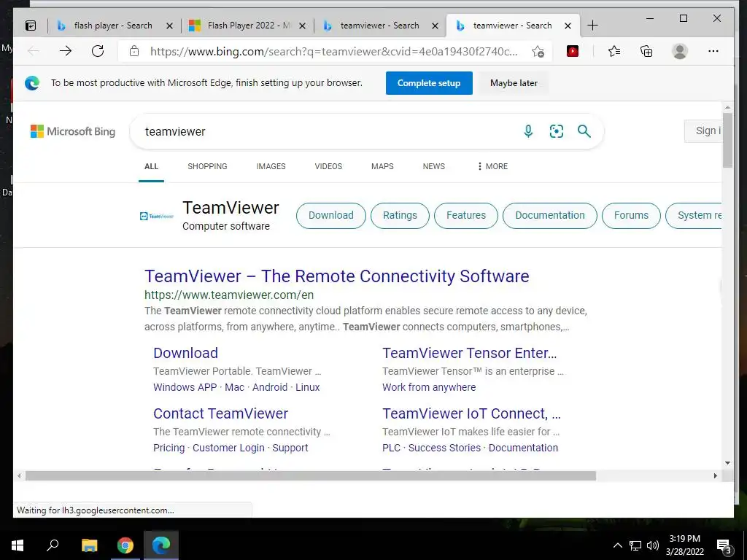Open the user profile avatar
Screen dimensions: 747x560
point(680,51)
